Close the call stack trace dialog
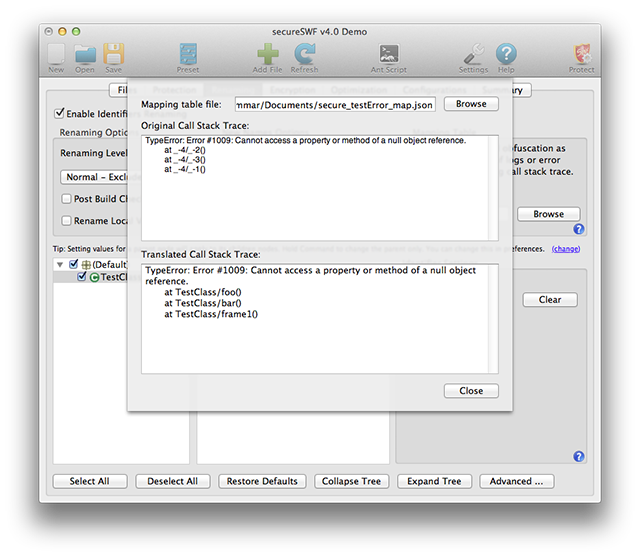The width and height of the screenshot is (640, 557). point(471,391)
